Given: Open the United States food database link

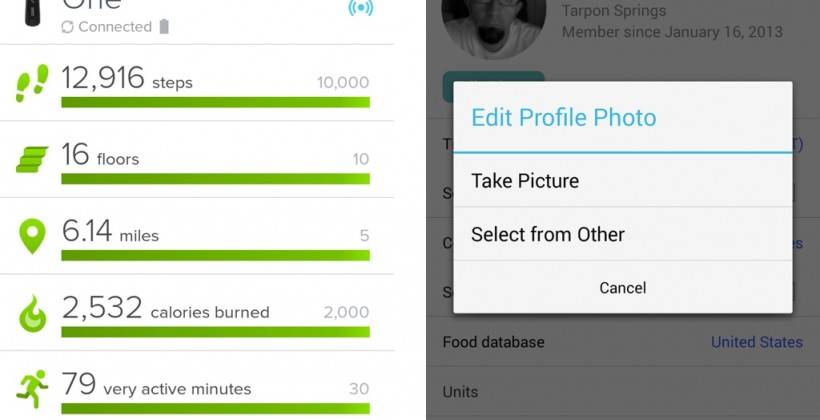Looking at the screenshot, I should [756, 342].
